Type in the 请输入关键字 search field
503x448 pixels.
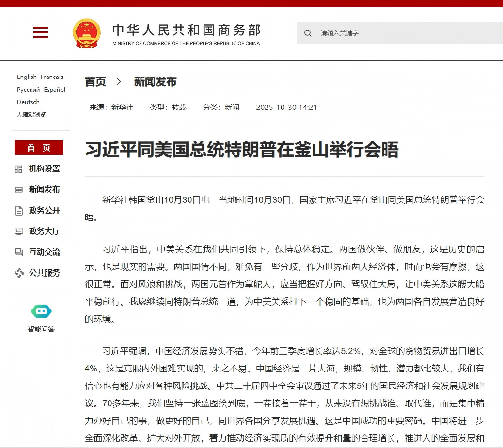[x=407, y=33]
